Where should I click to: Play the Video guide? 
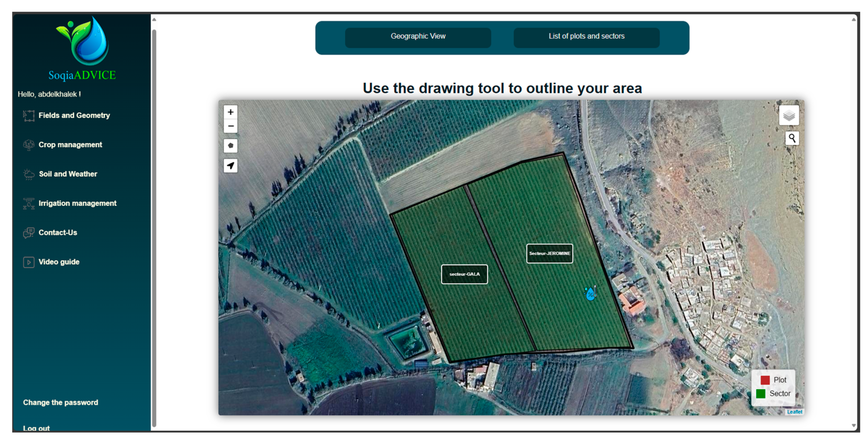59,262
